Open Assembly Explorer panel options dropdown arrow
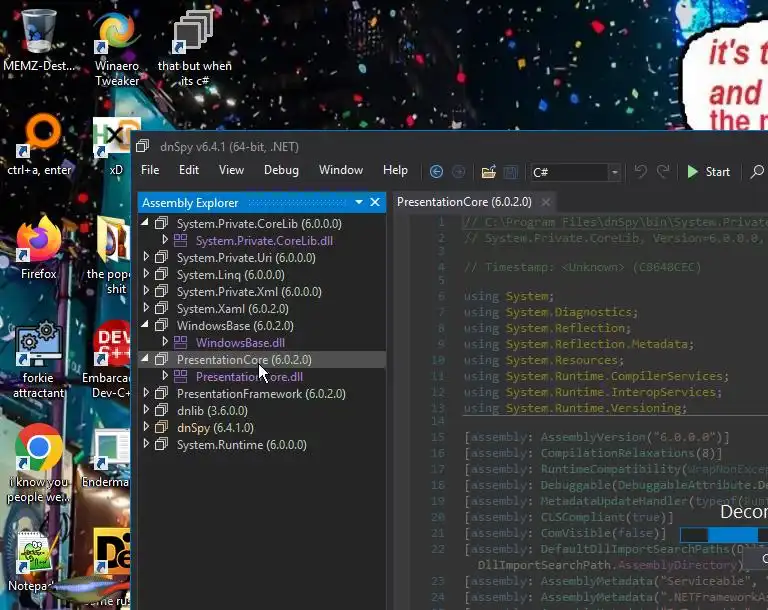The height and width of the screenshot is (610, 768). (x=359, y=202)
